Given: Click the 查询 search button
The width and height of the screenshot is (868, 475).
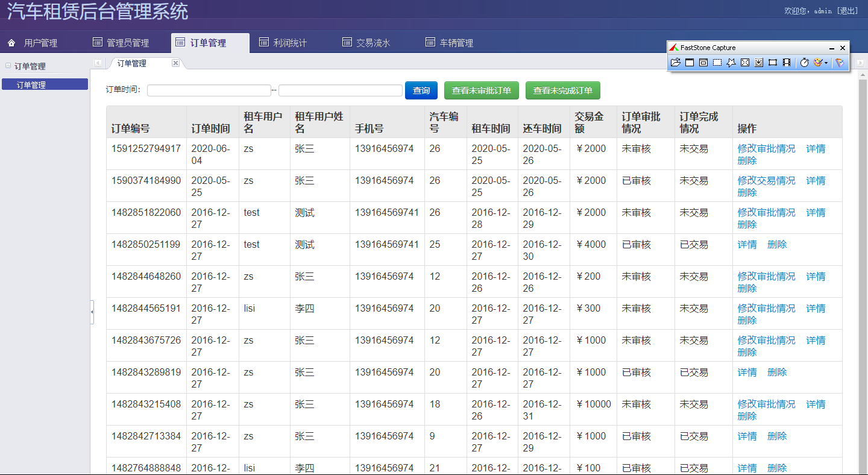Looking at the screenshot, I should (421, 90).
